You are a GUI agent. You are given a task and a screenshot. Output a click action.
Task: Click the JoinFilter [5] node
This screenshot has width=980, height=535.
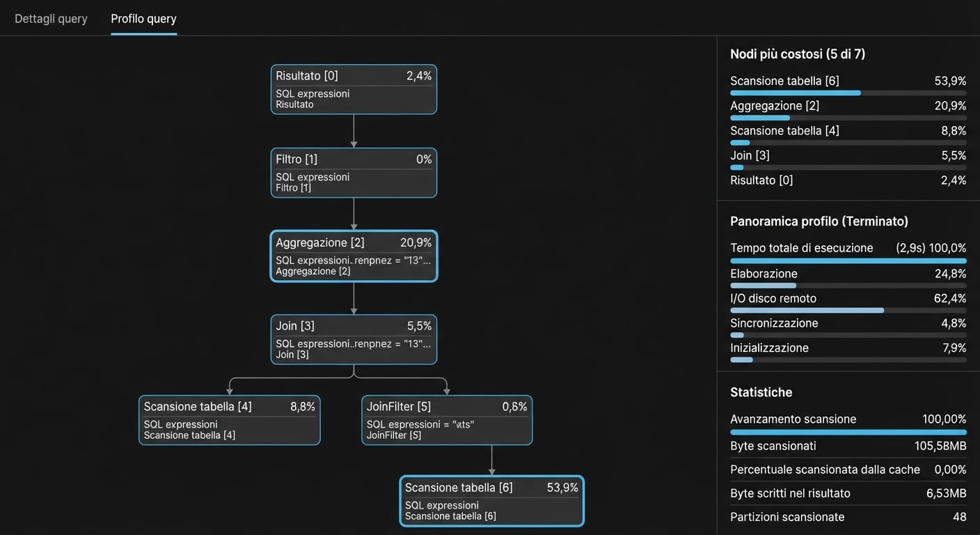[x=447, y=420]
